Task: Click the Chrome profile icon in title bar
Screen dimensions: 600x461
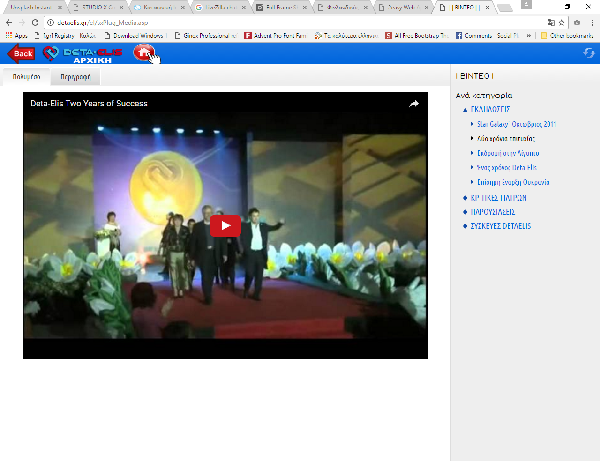Action: click(527, 5)
